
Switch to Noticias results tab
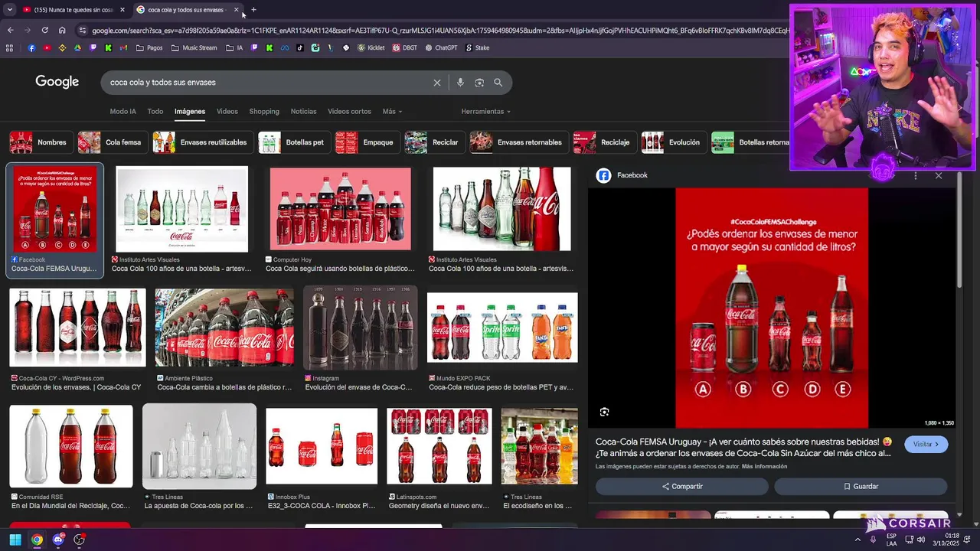(x=303, y=111)
